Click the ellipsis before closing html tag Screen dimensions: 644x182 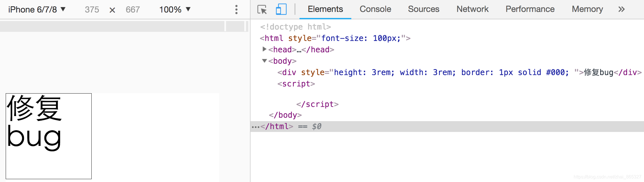point(255,127)
